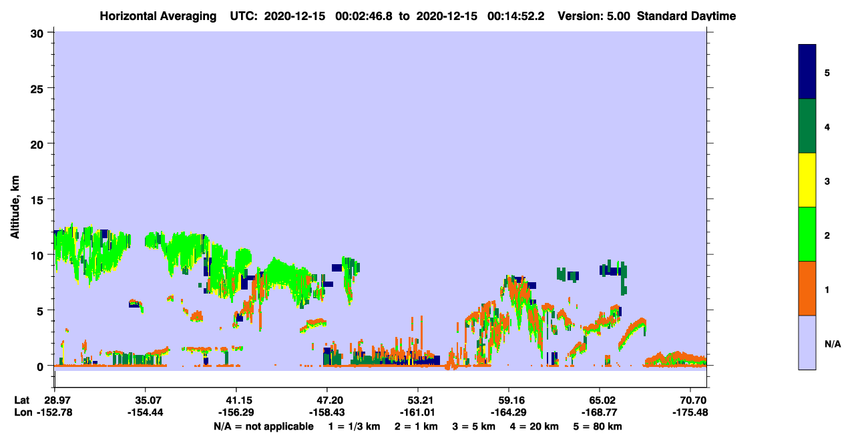Click the end time '00:14:52.2'
Image resolution: width=868 pixels, height=445 pixels.
click(x=516, y=16)
